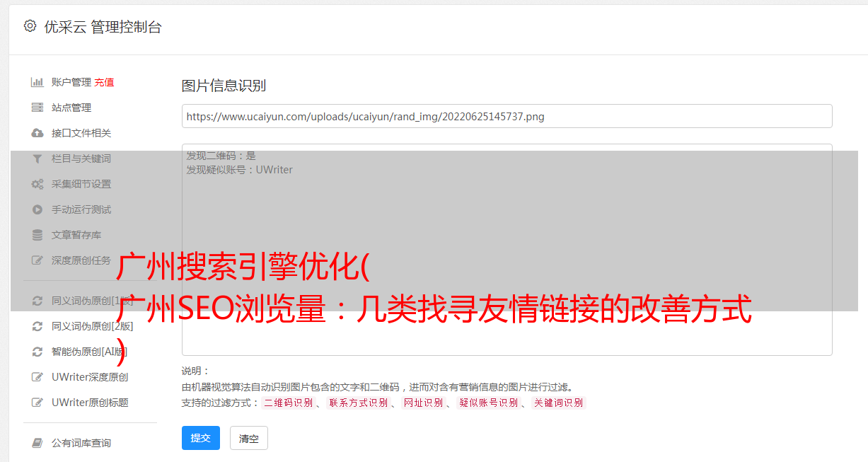The width and height of the screenshot is (868, 462).
Task: Click the 优采云 管理控制台 title
Action: coord(103,27)
